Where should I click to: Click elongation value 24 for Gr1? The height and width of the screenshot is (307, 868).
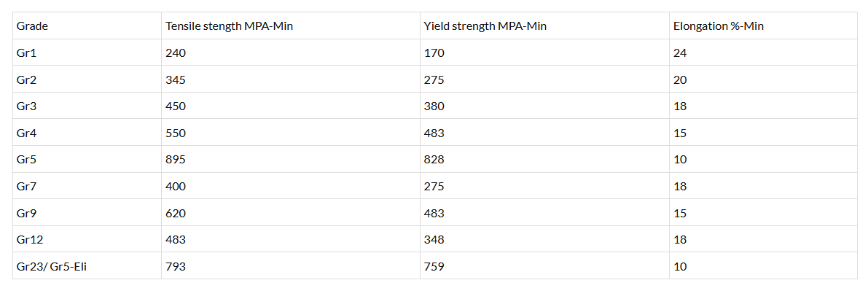point(680,53)
